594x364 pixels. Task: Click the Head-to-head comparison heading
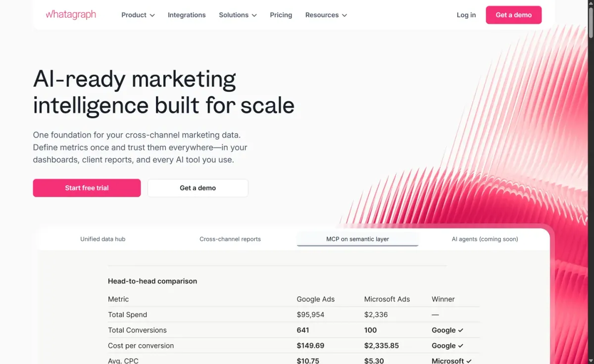152,281
